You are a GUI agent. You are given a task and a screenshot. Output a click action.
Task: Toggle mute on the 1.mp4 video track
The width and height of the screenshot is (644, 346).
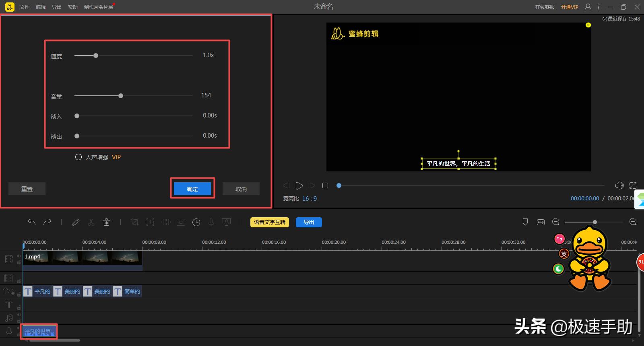coord(19,256)
